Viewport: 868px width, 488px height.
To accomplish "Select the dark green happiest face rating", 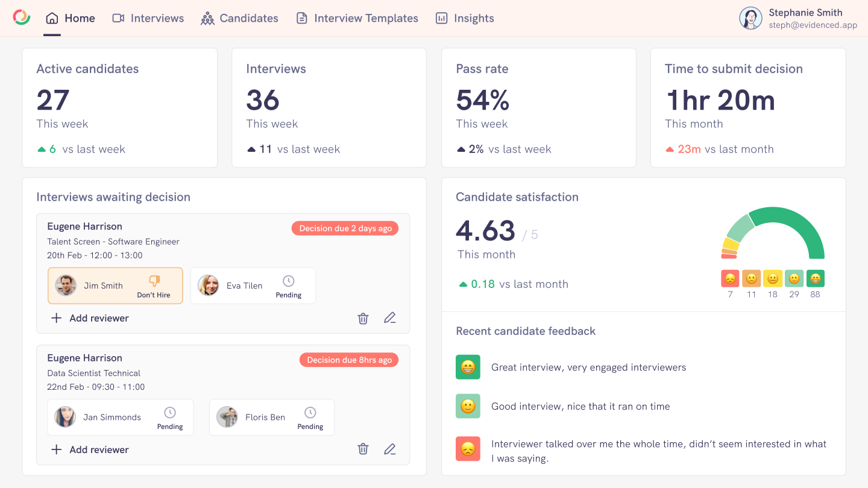I will tap(815, 278).
